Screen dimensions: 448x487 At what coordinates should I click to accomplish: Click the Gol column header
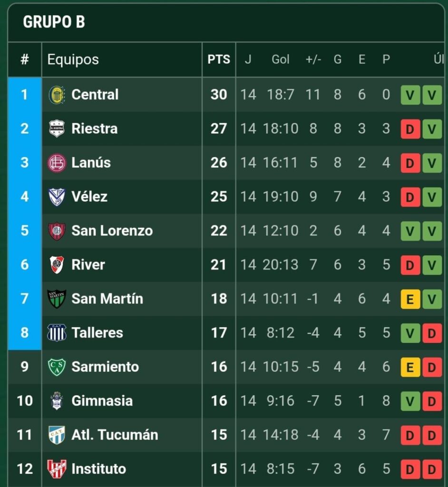coord(281,59)
